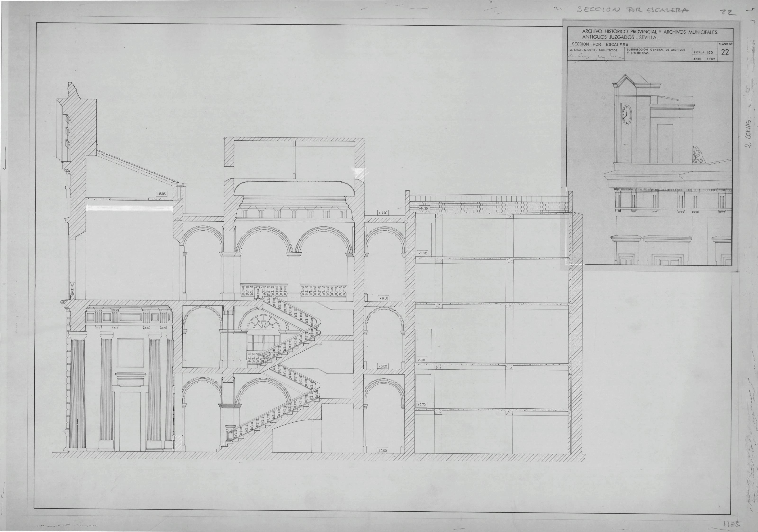
Task: Click the +5.00 elevation label
Action: click(x=383, y=366)
